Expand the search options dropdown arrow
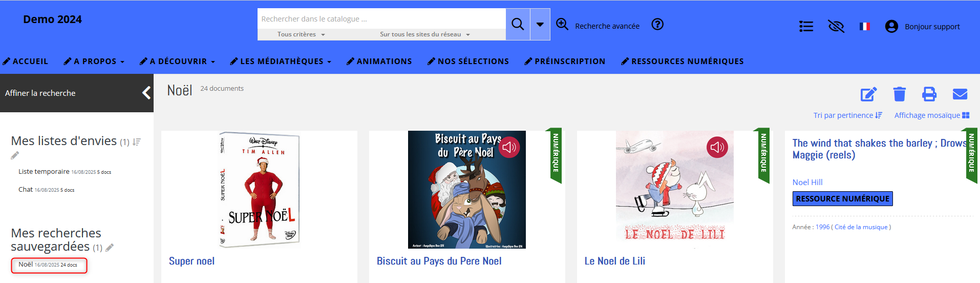 coord(540,24)
